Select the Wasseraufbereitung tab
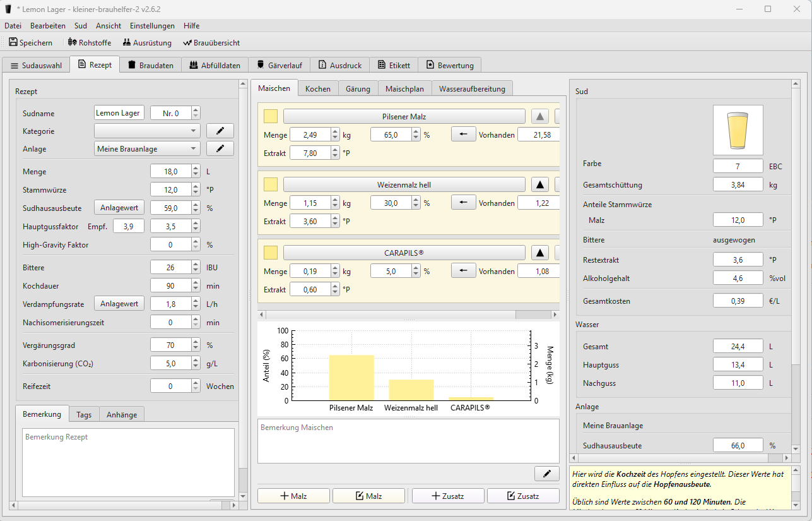The height and width of the screenshot is (521, 812). pyautogui.click(x=472, y=88)
